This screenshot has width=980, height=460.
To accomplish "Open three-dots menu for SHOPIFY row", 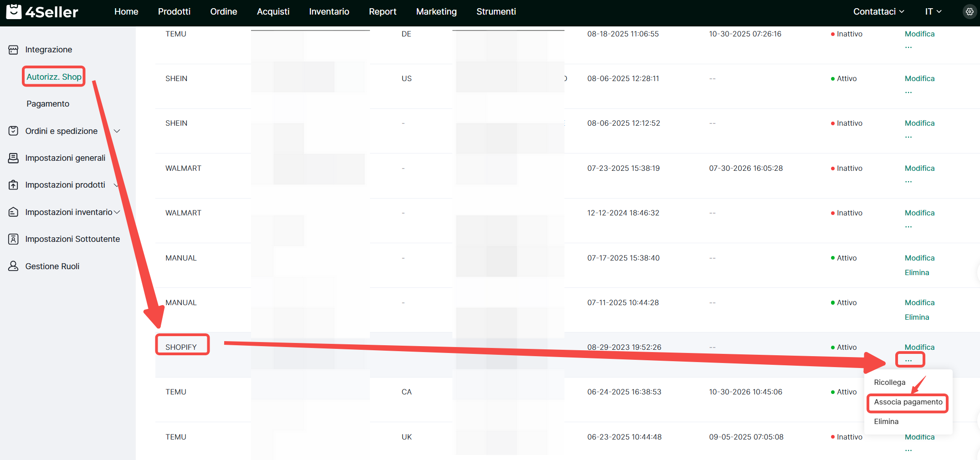I will (x=908, y=360).
